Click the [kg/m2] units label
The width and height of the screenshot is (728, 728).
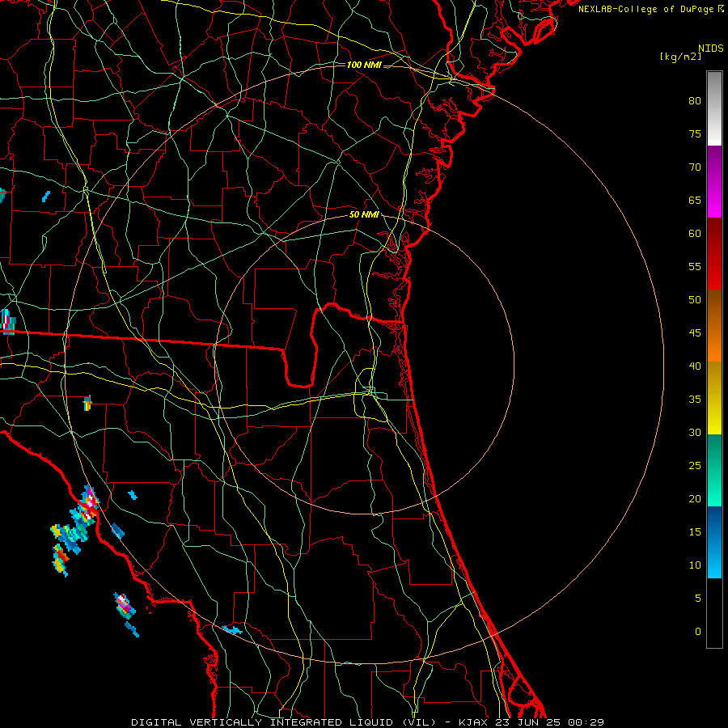pos(680,57)
